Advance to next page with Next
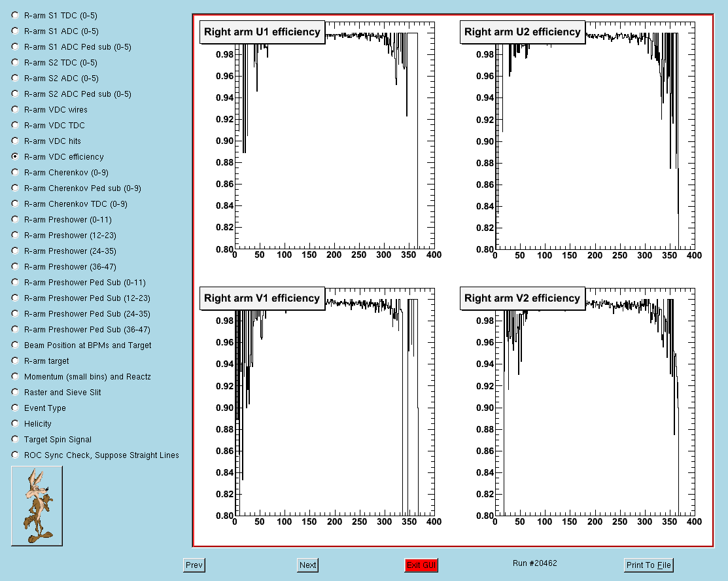728x581 pixels. tap(308, 565)
